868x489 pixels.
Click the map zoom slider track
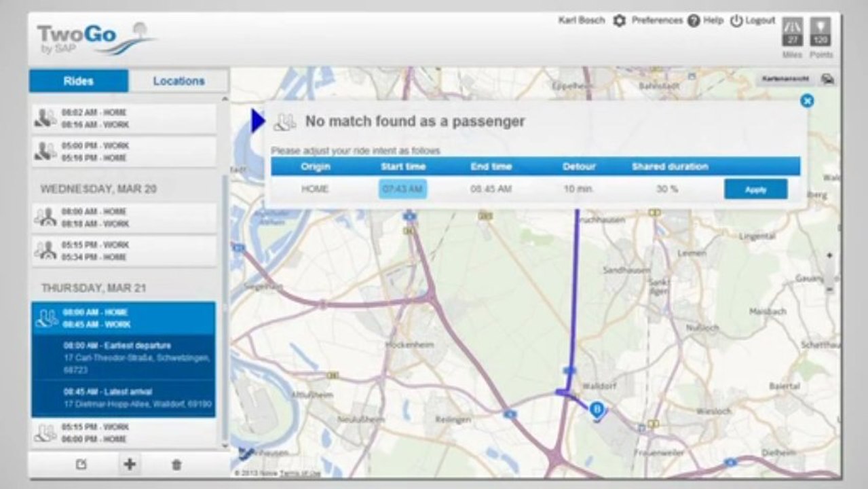(x=829, y=272)
